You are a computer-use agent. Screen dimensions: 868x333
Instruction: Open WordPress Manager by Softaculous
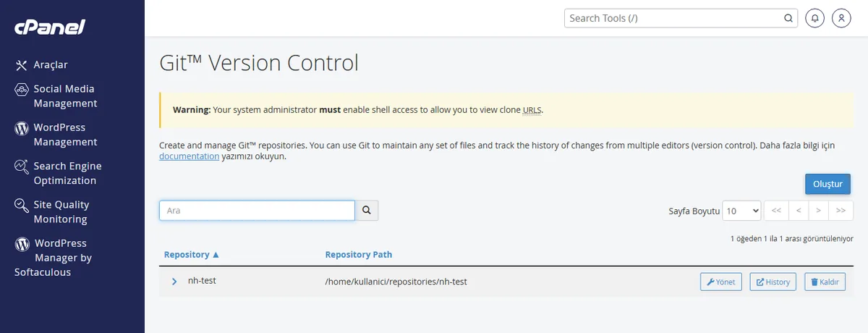(x=54, y=258)
